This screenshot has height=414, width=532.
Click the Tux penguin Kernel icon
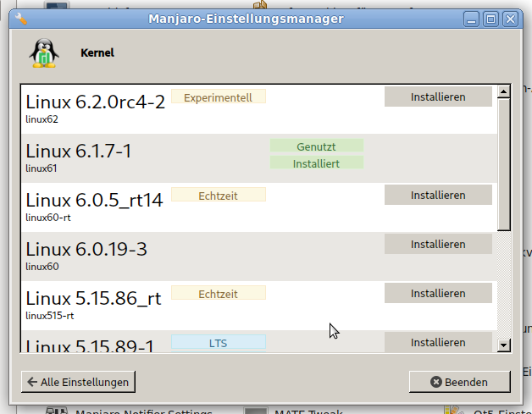(44, 53)
